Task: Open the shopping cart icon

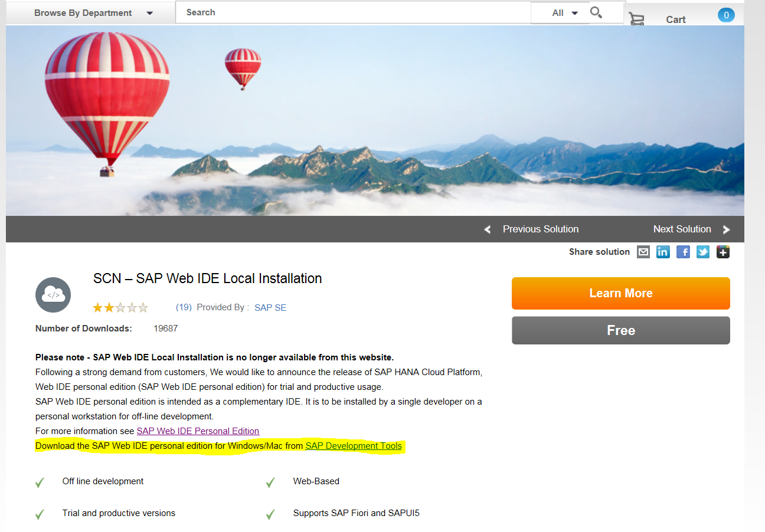Action: (636, 19)
